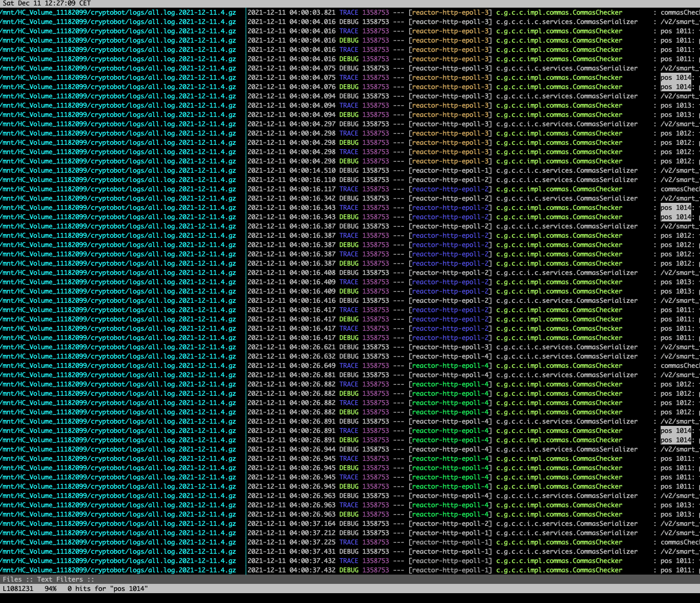Click the timestamp 04:00:37.164
700x603 pixels.
pos(313,524)
